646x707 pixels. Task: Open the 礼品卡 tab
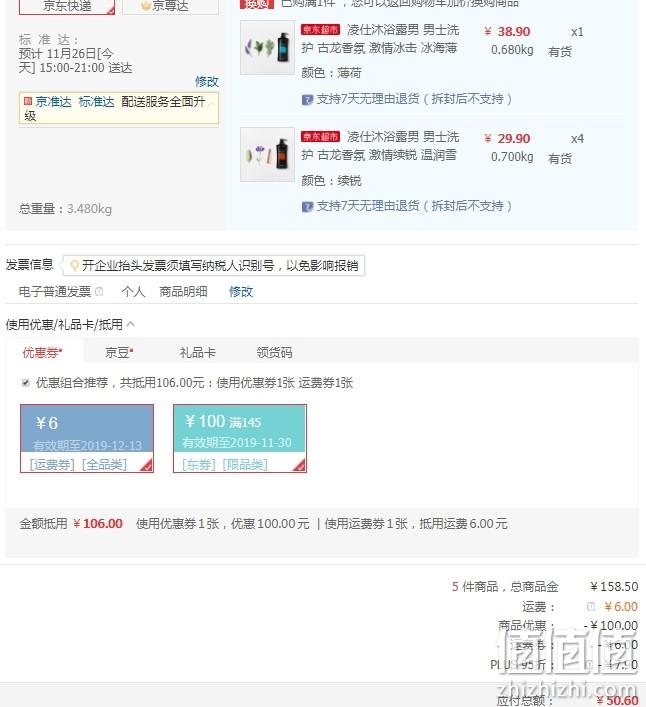pyautogui.click(x=197, y=353)
